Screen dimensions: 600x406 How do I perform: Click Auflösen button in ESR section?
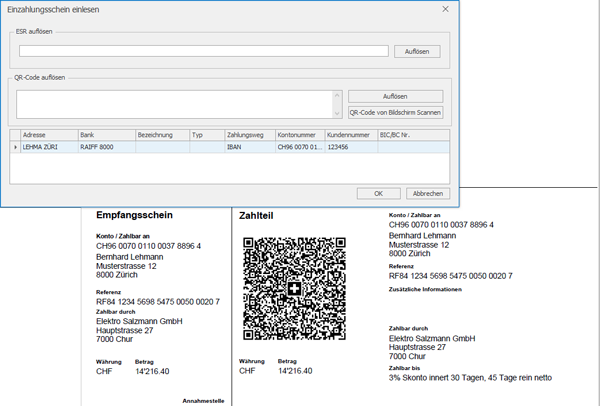point(417,51)
